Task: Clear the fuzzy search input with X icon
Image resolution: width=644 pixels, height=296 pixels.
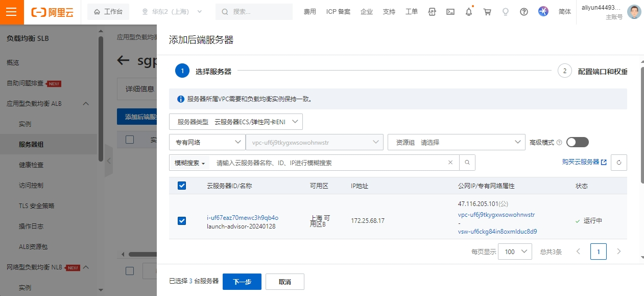Action: (x=450, y=163)
